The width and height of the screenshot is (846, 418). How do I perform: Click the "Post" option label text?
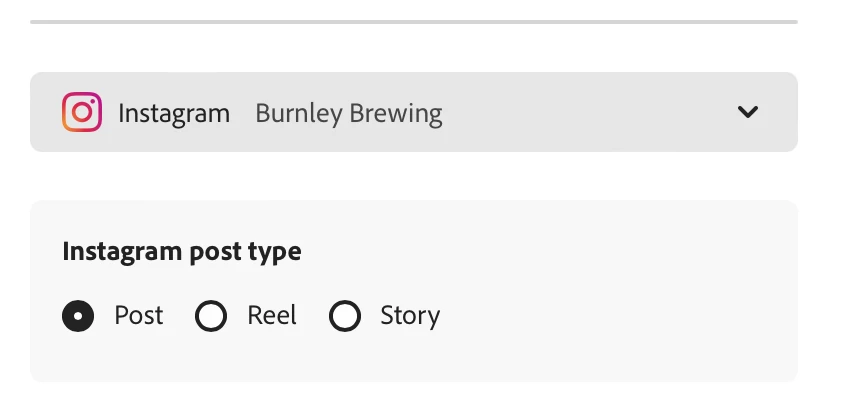139,316
